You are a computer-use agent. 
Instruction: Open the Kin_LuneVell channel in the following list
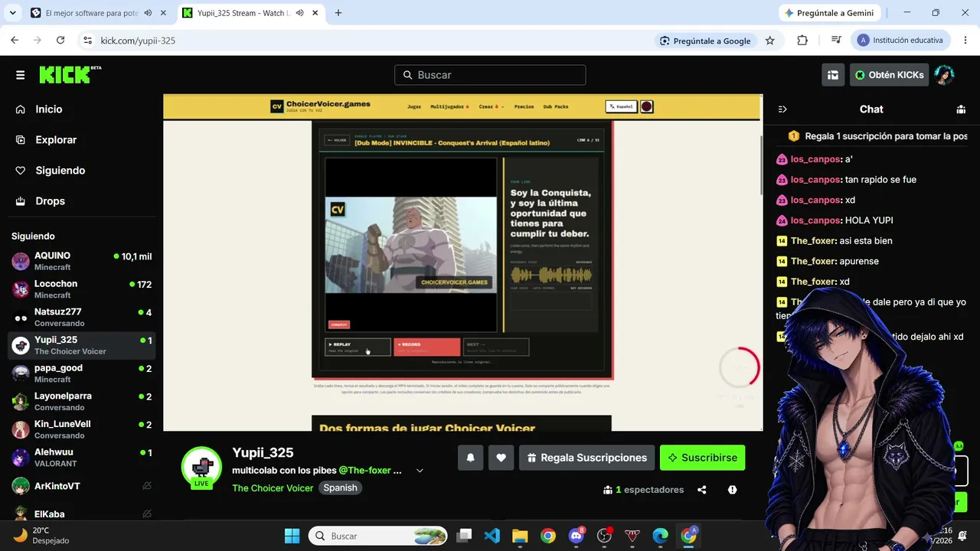click(x=82, y=429)
